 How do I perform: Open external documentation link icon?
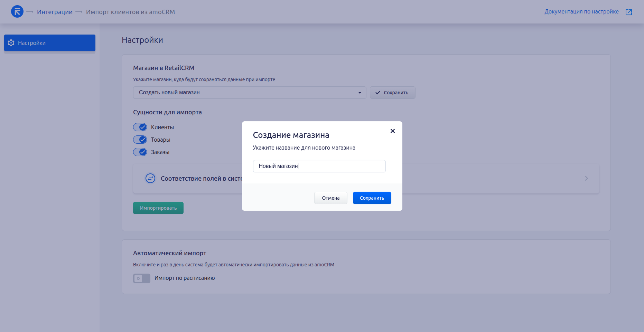629,12
